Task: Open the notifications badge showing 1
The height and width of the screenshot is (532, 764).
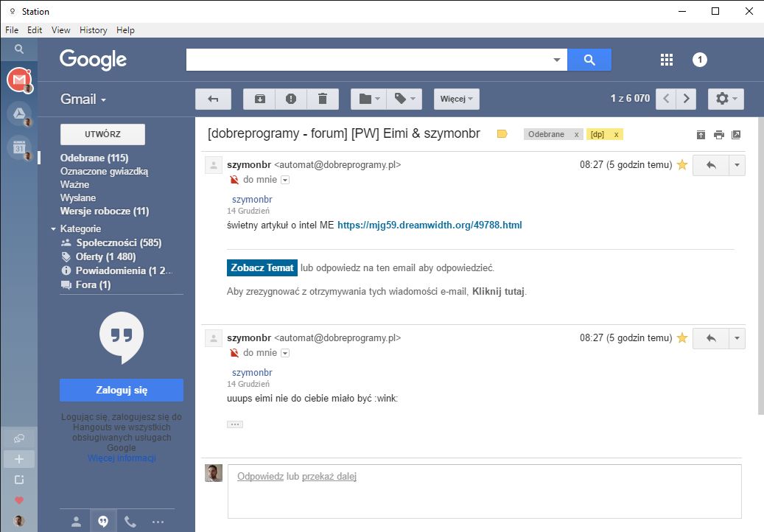Action: tap(700, 60)
